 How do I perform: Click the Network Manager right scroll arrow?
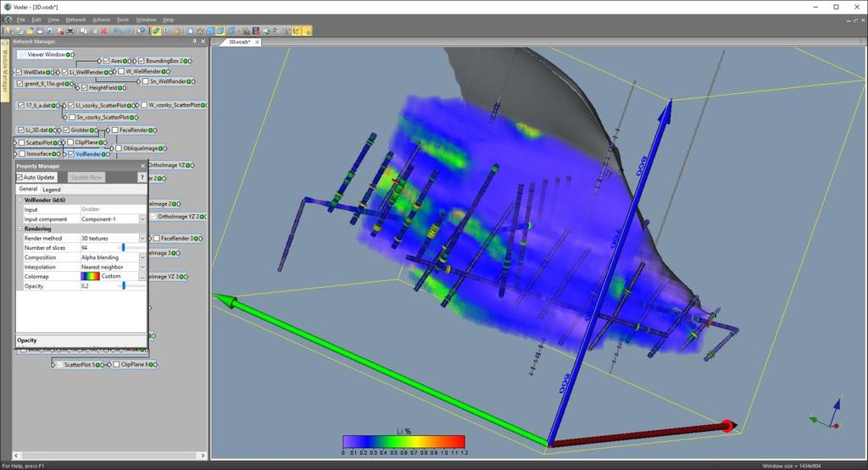[203, 456]
